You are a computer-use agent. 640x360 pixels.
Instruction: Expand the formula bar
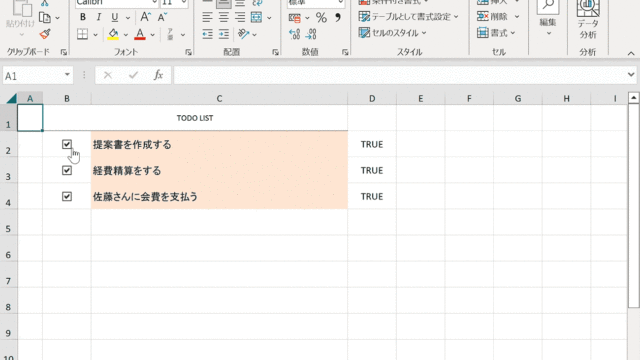click(631, 75)
